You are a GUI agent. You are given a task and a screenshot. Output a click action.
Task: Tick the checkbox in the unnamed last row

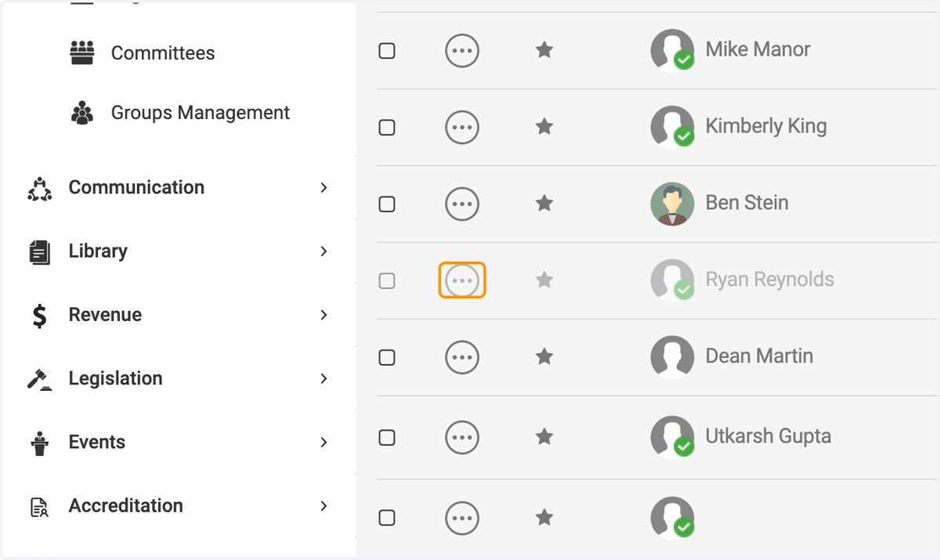387,518
